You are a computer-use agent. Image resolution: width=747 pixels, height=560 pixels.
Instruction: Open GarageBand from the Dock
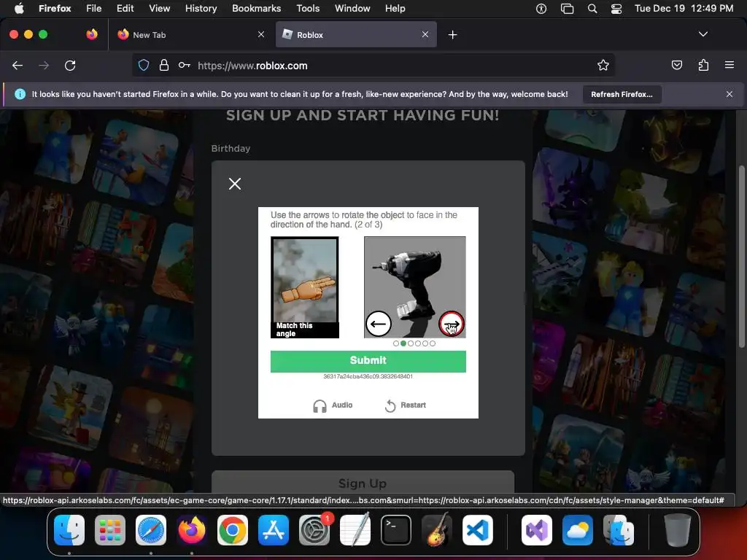coord(437,530)
